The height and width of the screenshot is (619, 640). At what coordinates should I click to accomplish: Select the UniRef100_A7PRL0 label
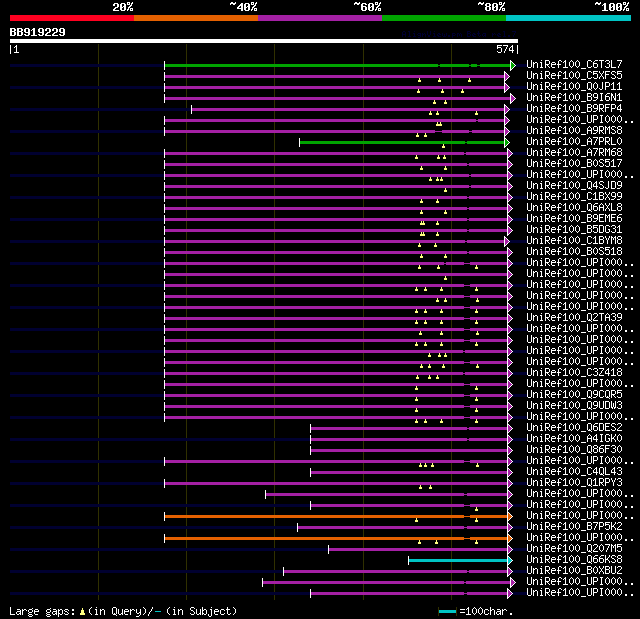[574, 142]
